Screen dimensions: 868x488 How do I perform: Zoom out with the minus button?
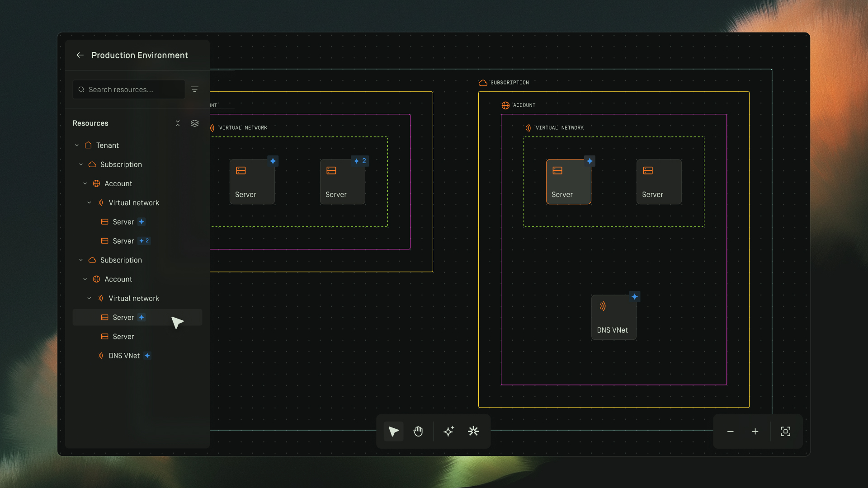[x=730, y=432]
